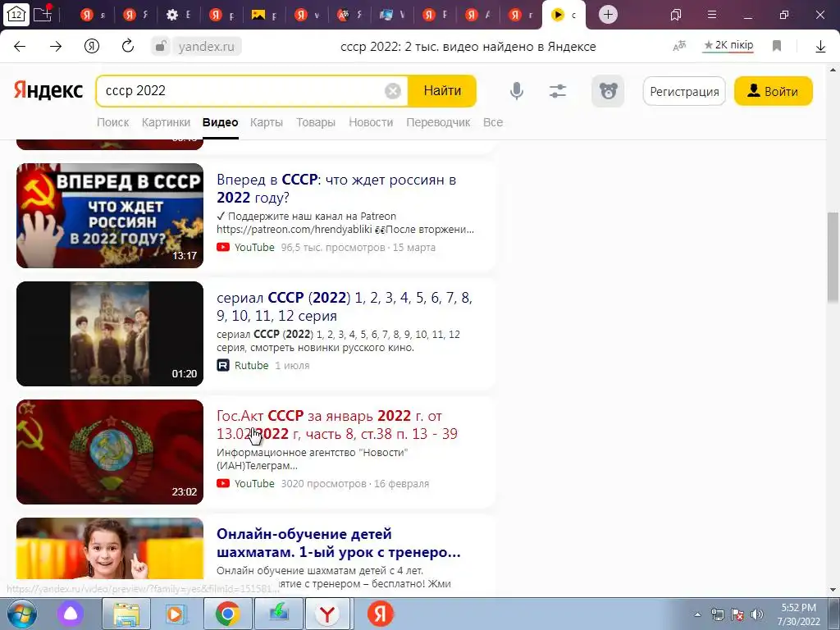Open the Гос.Акт СССР за январь title link

pos(336,425)
